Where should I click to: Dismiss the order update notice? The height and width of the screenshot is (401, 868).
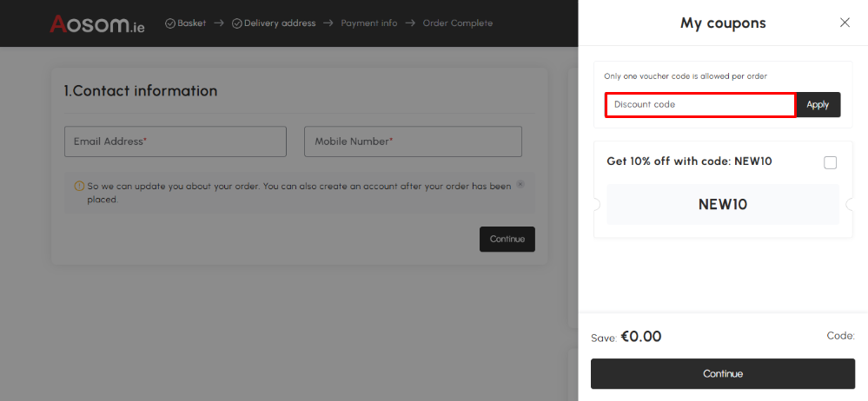(x=520, y=184)
